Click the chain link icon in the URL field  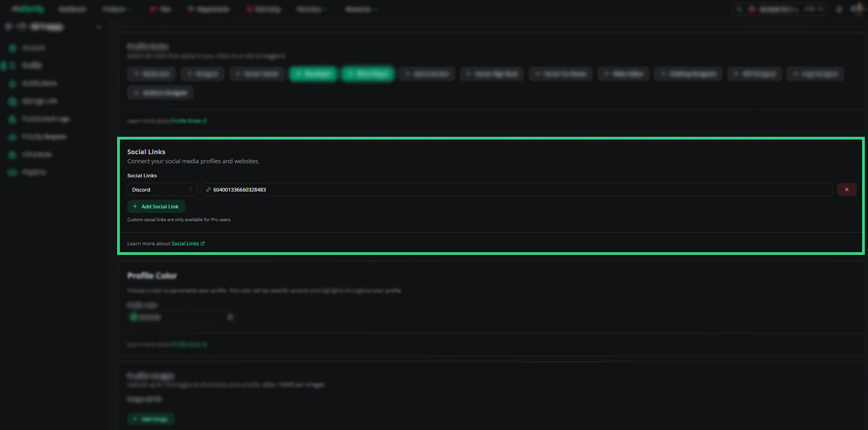point(208,190)
